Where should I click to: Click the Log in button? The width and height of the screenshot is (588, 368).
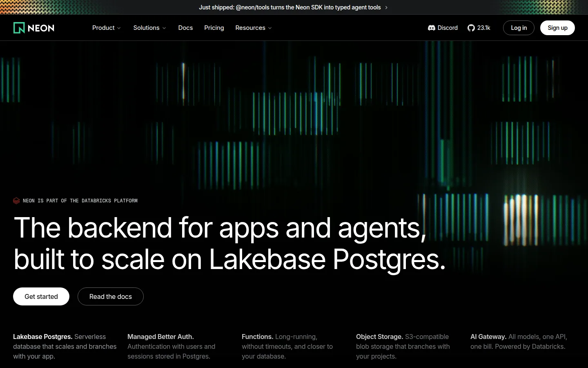519,28
